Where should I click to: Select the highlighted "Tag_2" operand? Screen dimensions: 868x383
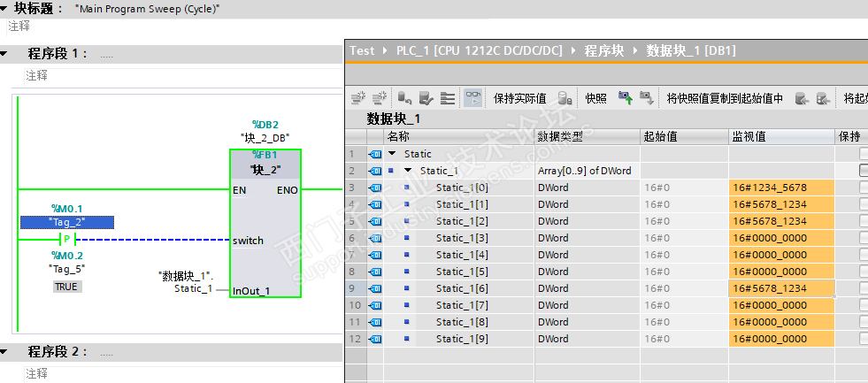tap(67, 223)
